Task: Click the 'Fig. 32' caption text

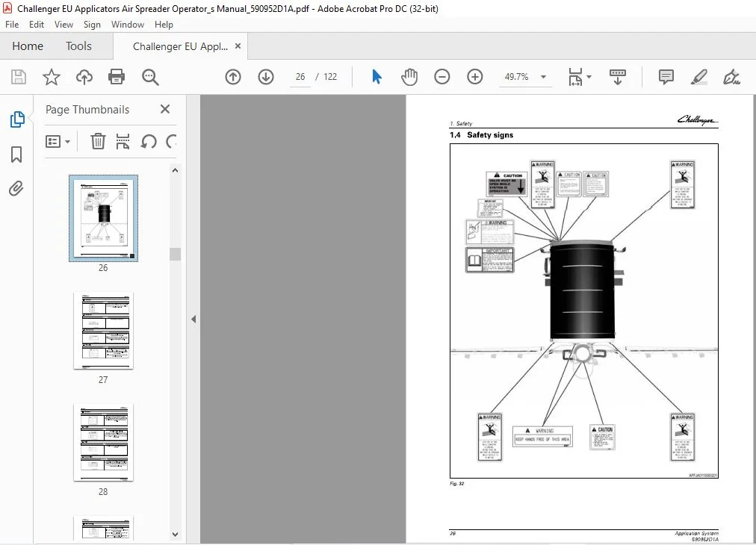Action: (456, 483)
